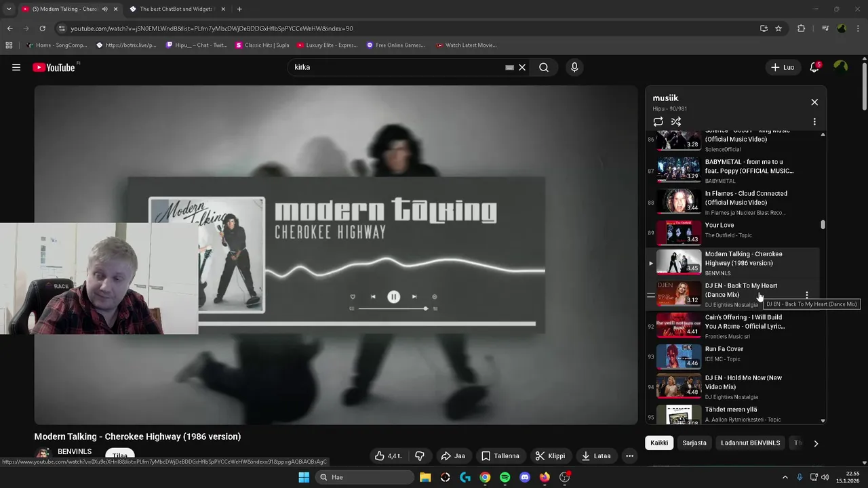Open the BENVINLS channel avatar

[43, 454]
